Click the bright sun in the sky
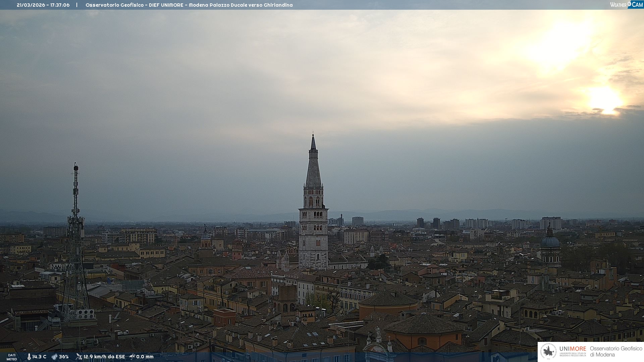 click(x=605, y=100)
